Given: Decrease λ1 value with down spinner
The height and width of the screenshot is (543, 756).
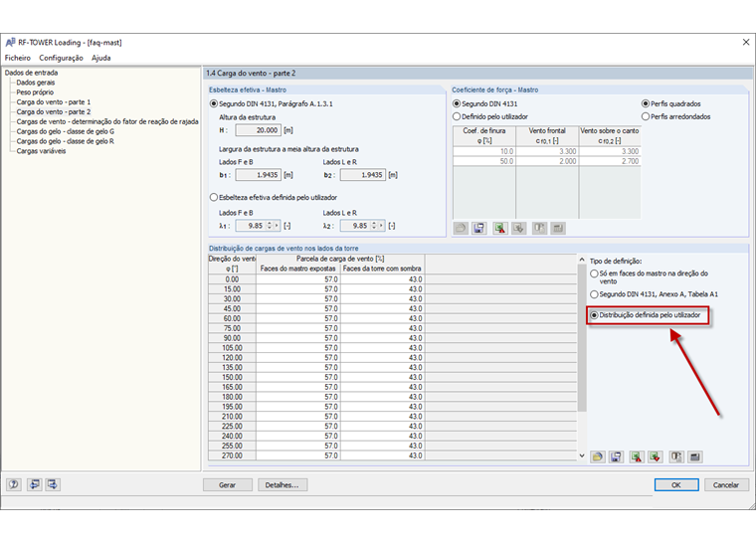Looking at the screenshot, I should [270, 228].
